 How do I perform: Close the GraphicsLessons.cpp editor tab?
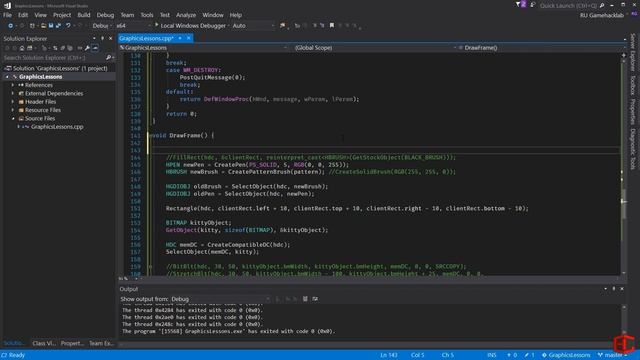pyautogui.click(x=189, y=38)
